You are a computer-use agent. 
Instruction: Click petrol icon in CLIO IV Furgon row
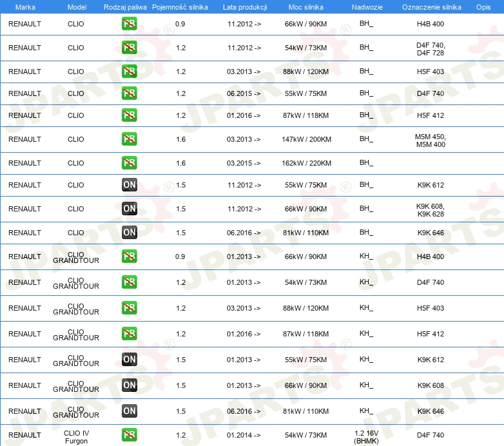(x=129, y=435)
